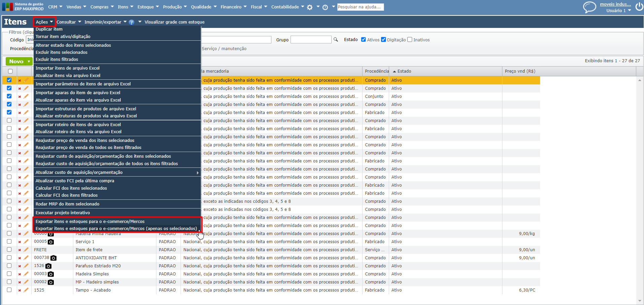Open the Consultar dropdown menu

coord(69,22)
